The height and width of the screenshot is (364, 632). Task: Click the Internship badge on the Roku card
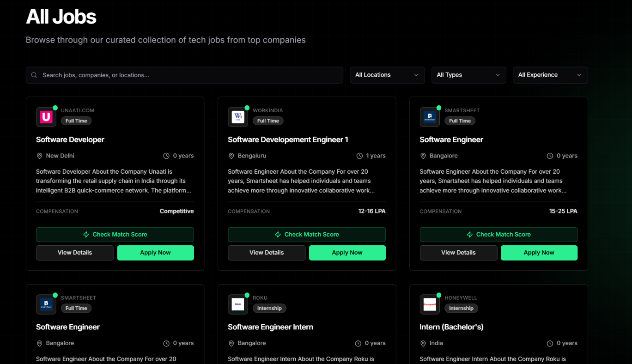click(269, 308)
